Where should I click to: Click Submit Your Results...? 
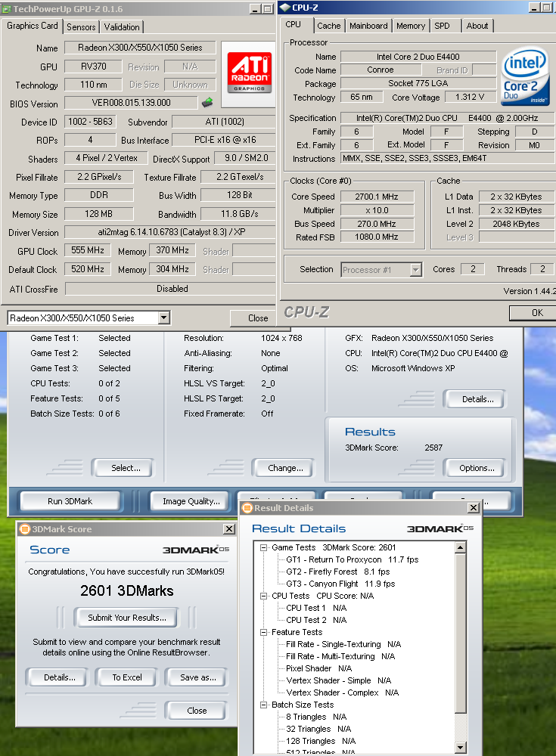pos(126,618)
